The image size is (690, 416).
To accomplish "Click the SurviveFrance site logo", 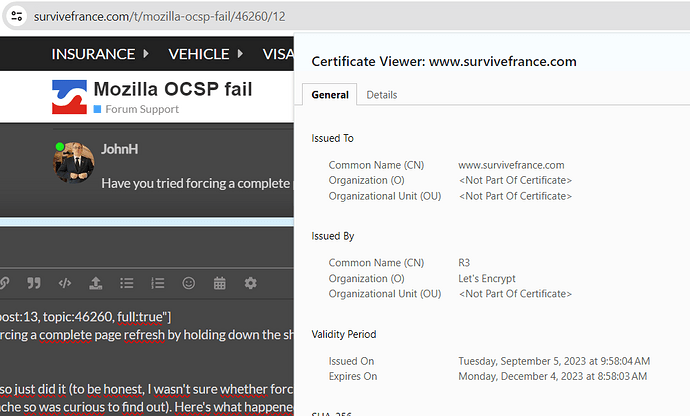I will (70, 97).
